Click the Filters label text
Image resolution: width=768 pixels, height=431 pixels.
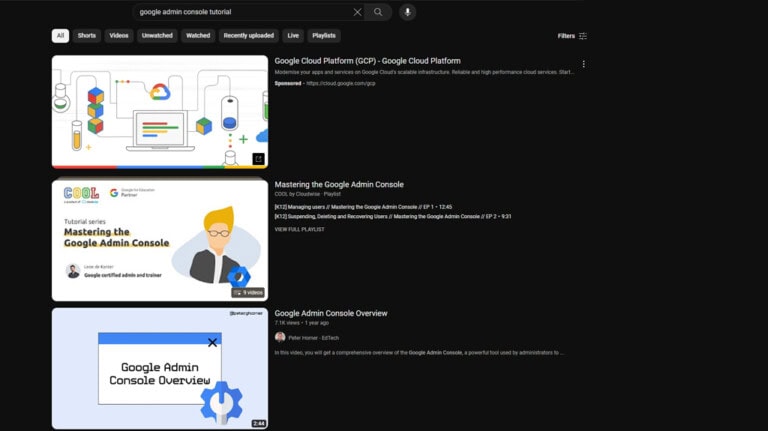566,36
